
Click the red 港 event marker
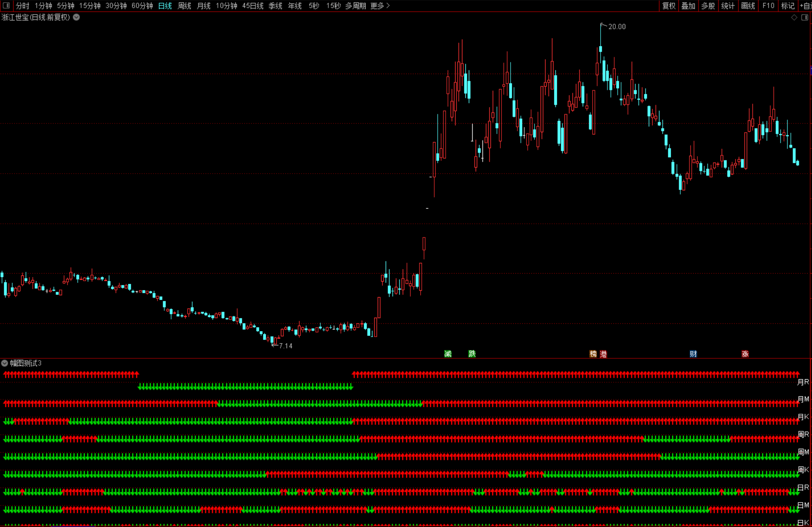[x=603, y=354]
